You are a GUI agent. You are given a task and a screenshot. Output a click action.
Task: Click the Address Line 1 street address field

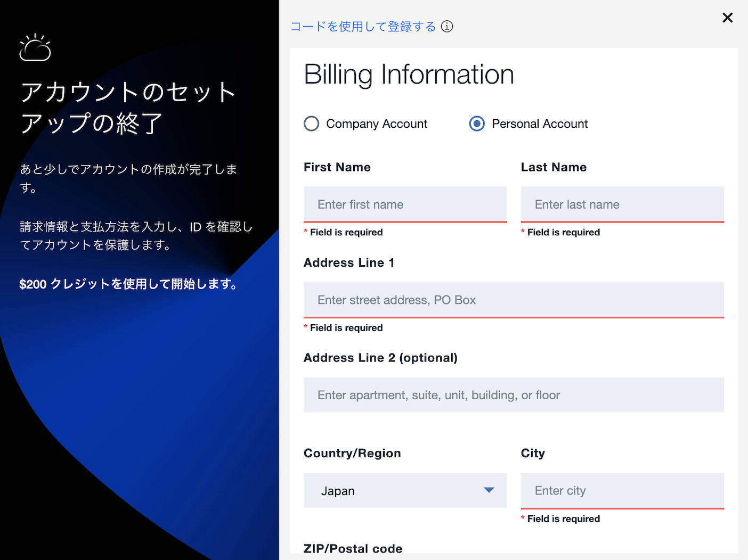point(513,300)
